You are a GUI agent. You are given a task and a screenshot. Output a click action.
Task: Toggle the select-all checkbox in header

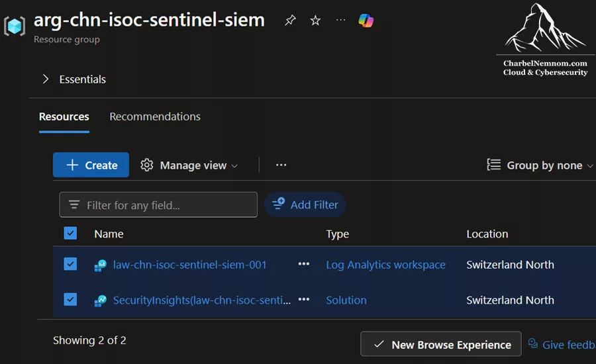tap(70, 234)
